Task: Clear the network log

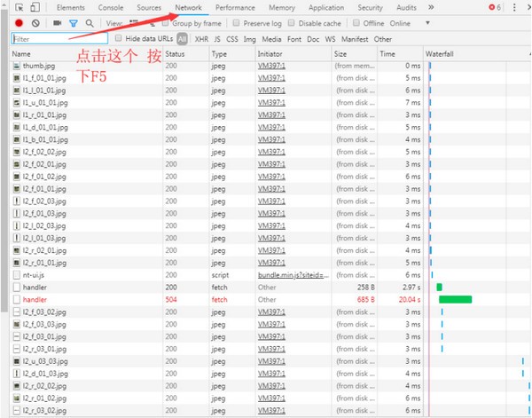Action: point(35,24)
